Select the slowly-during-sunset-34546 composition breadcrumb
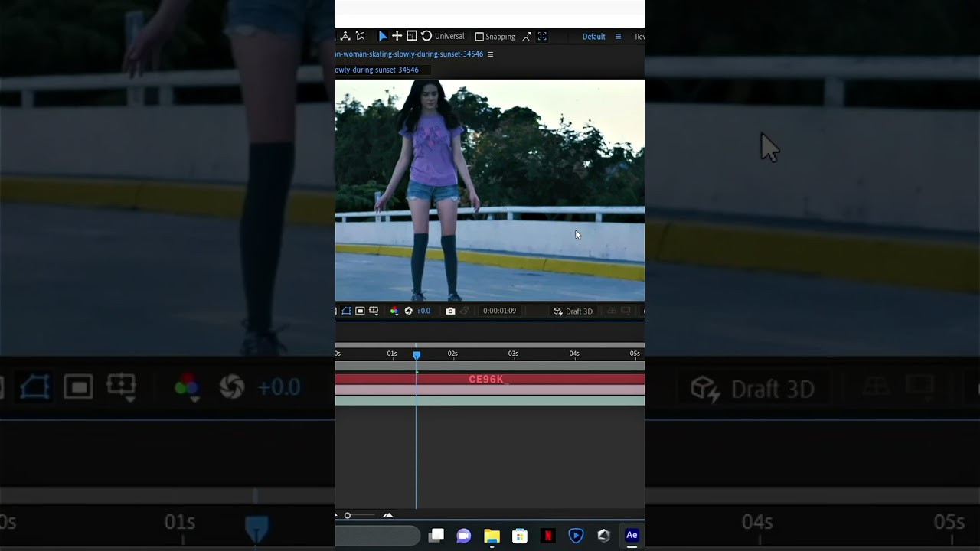This screenshot has width=980, height=551. [x=377, y=70]
